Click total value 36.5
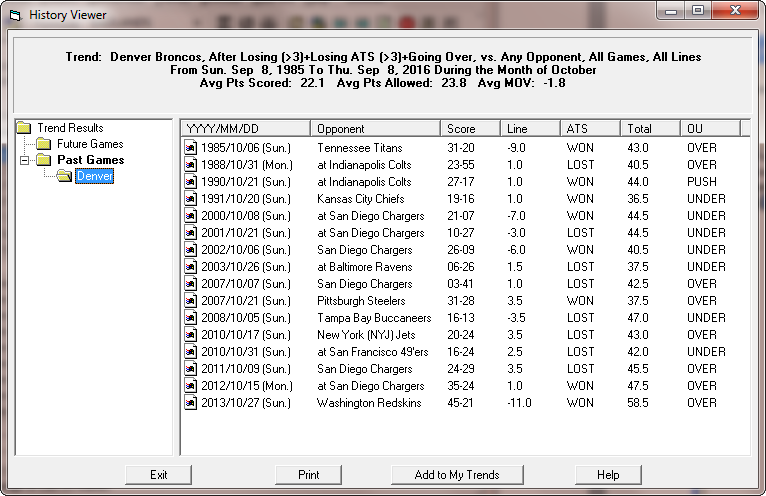Image resolution: width=766 pixels, height=496 pixels. [x=638, y=199]
